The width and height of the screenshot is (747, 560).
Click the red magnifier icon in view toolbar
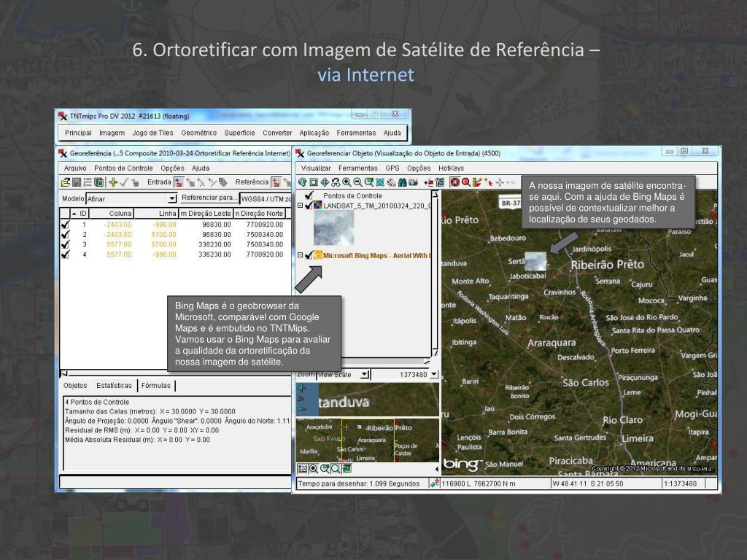click(466, 182)
